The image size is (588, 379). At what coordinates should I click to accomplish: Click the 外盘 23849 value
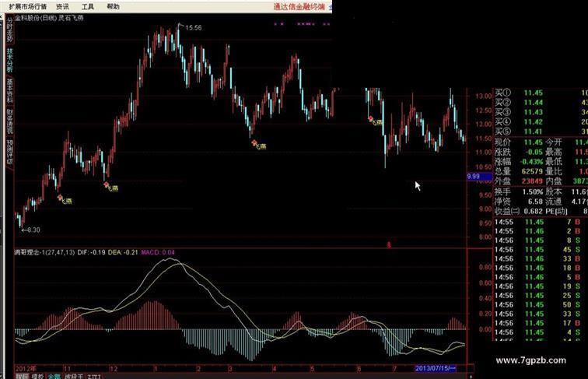pos(532,181)
